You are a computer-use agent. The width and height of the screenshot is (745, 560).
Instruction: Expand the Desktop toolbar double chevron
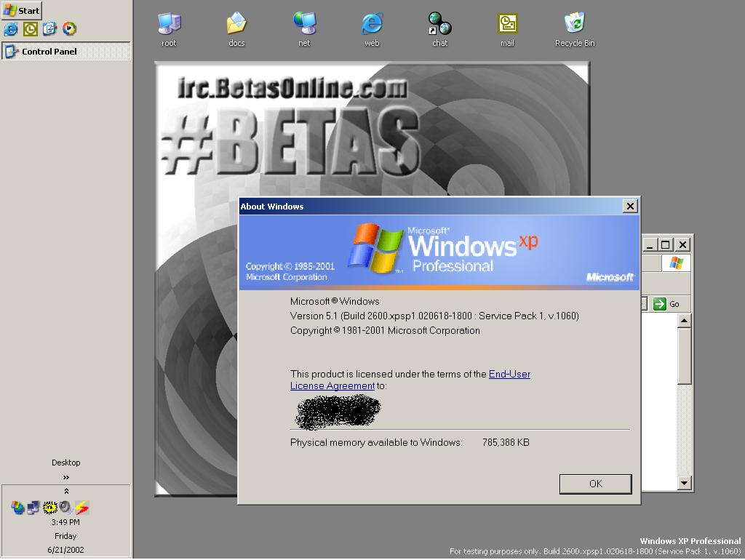pos(66,477)
